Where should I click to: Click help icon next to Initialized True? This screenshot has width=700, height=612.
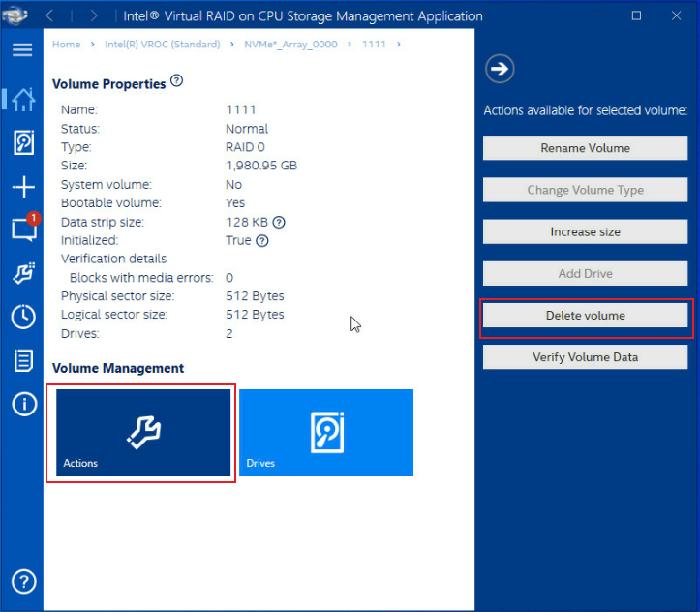click(x=262, y=240)
